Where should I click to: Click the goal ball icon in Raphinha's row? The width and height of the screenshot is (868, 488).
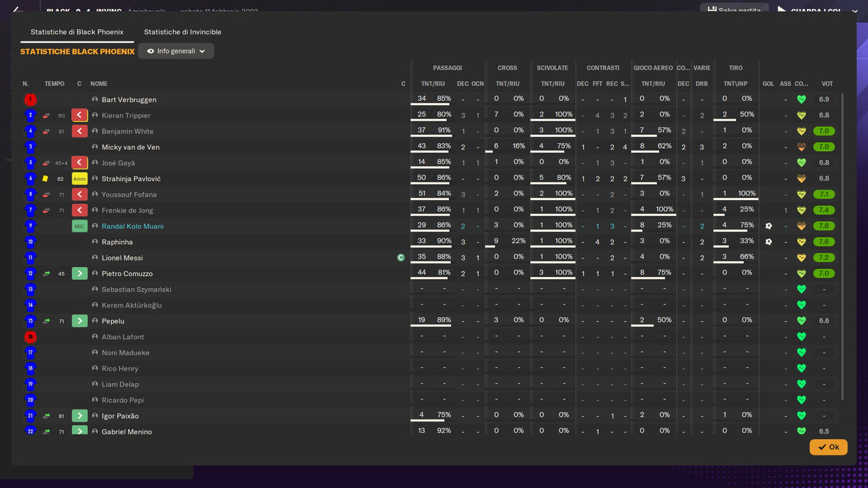[x=768, y=242]
